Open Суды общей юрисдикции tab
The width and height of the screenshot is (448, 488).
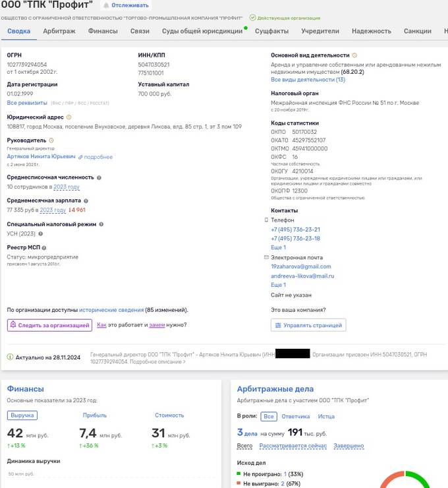coord(202,31)
